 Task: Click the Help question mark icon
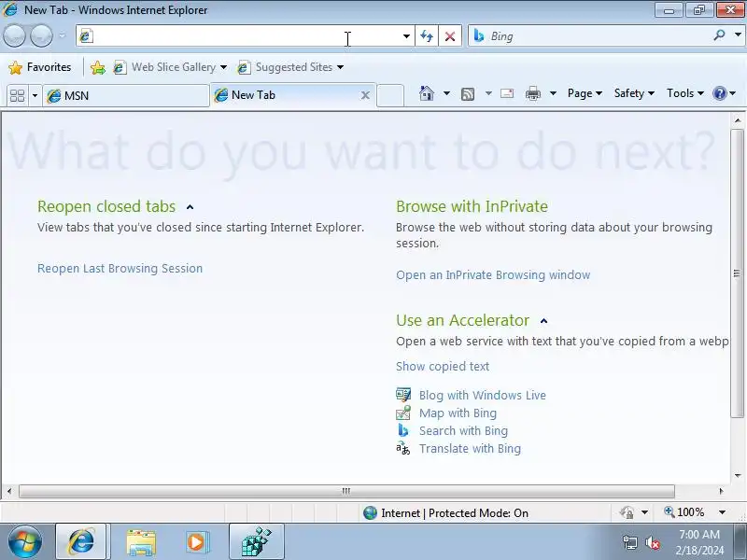tap(719, 93)
